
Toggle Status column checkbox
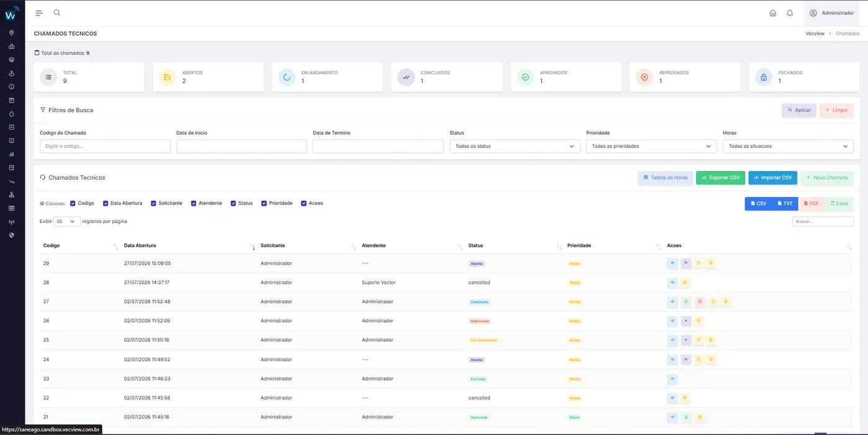pyautogui.click(x=233, y=203)
